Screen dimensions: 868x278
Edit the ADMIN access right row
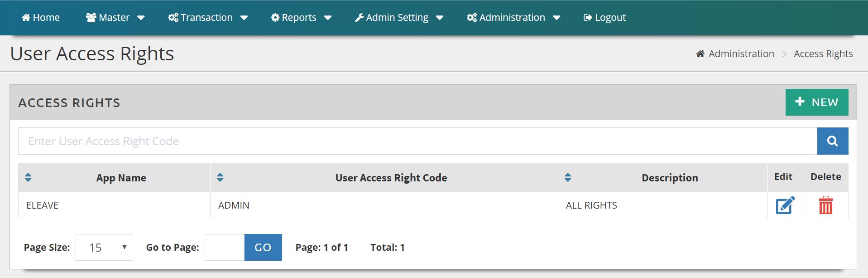[x=785, y=205]
